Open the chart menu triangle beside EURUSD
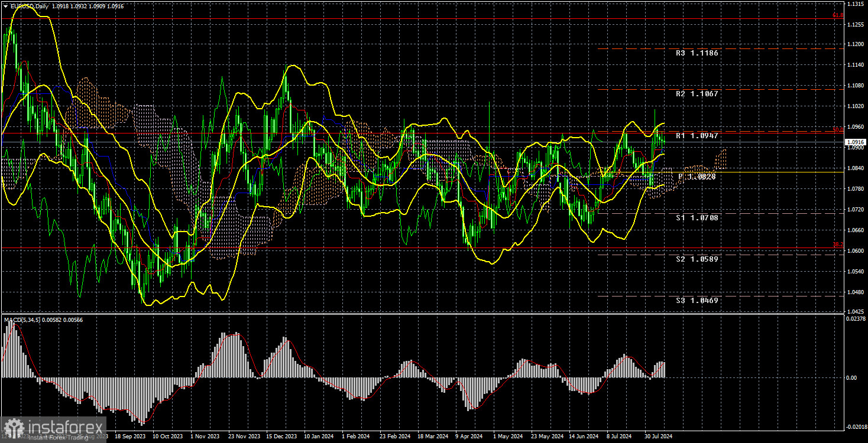Screen dimensions: 868x443 pyautogui.click(x=5, y=6)
